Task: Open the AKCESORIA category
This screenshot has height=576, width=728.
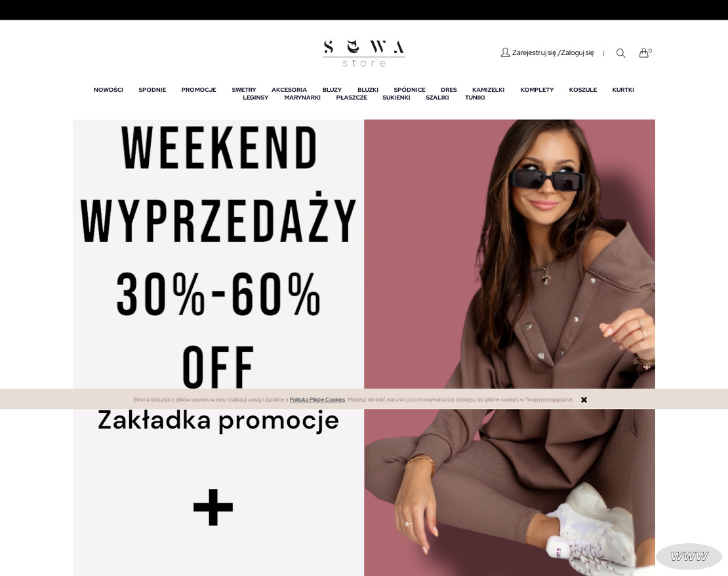Action: (x=289, y=90)
